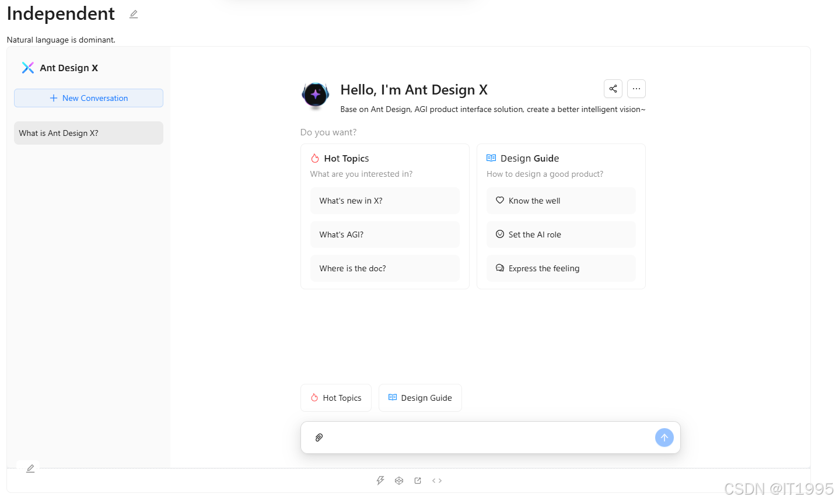
Task: Select the 'What's new in X?' prompt
Action: click(x=385, y=201)
